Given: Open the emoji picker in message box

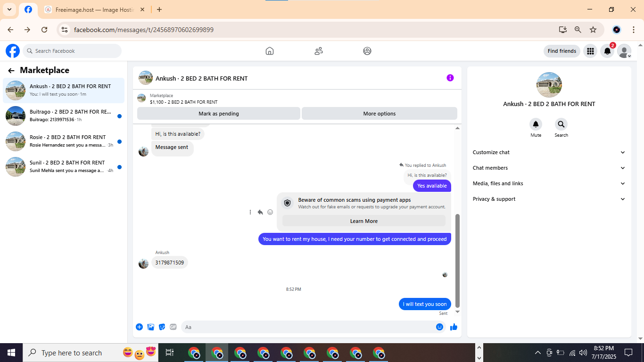Looking at the screenshot, I should 439,327.
